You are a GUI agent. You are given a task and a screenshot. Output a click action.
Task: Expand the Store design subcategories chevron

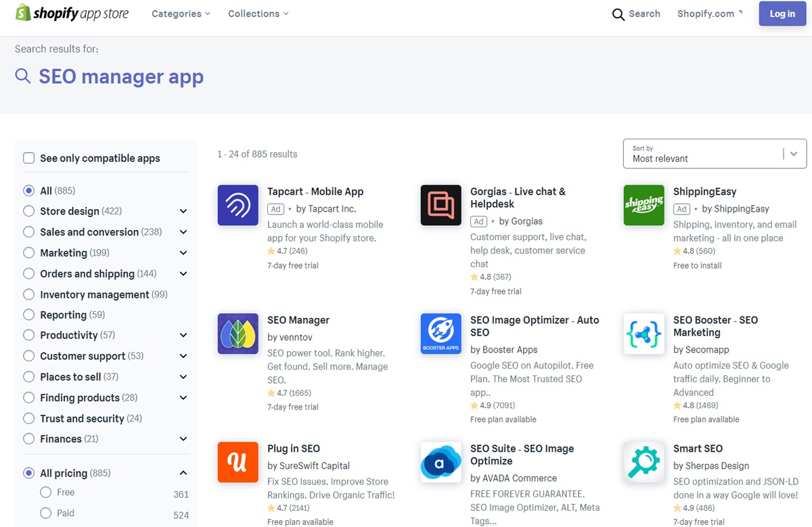pyautogui.click(x=183, y=212)
